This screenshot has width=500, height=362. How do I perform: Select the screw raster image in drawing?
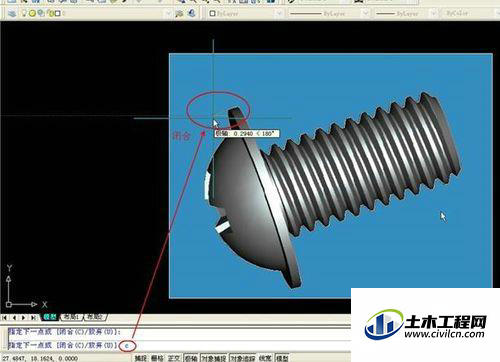(331, 176)
